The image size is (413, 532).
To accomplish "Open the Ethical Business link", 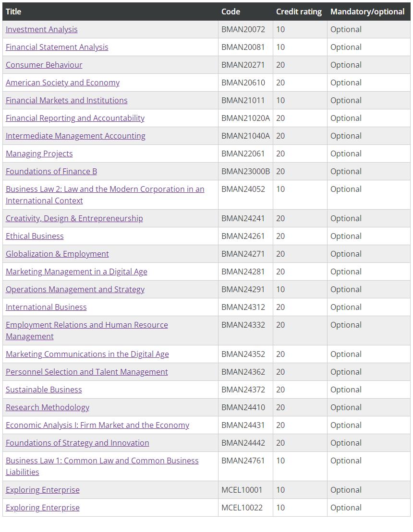I will (35, 236).
